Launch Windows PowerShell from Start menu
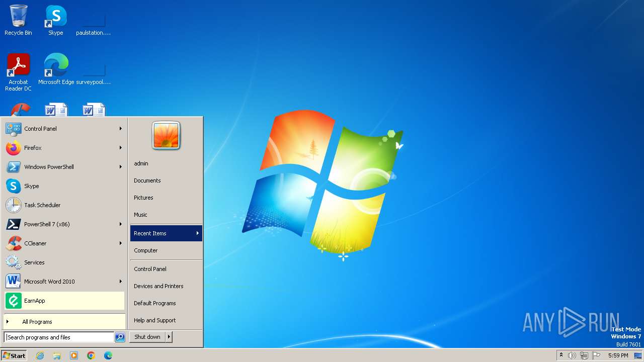 (x=64, y=167)
